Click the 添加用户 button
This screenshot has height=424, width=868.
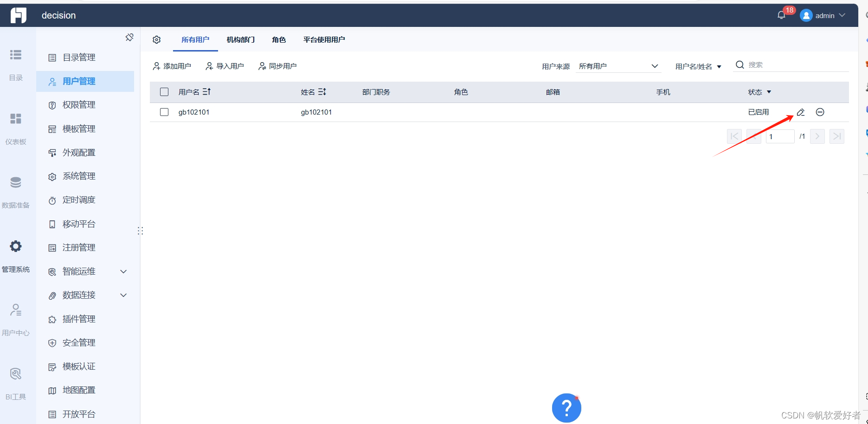point(172,66)
